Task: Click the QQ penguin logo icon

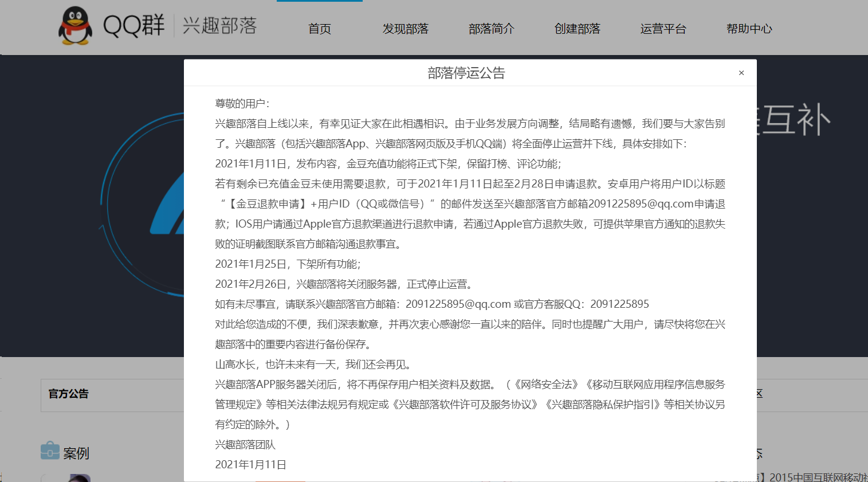Action: pos(75,26)
